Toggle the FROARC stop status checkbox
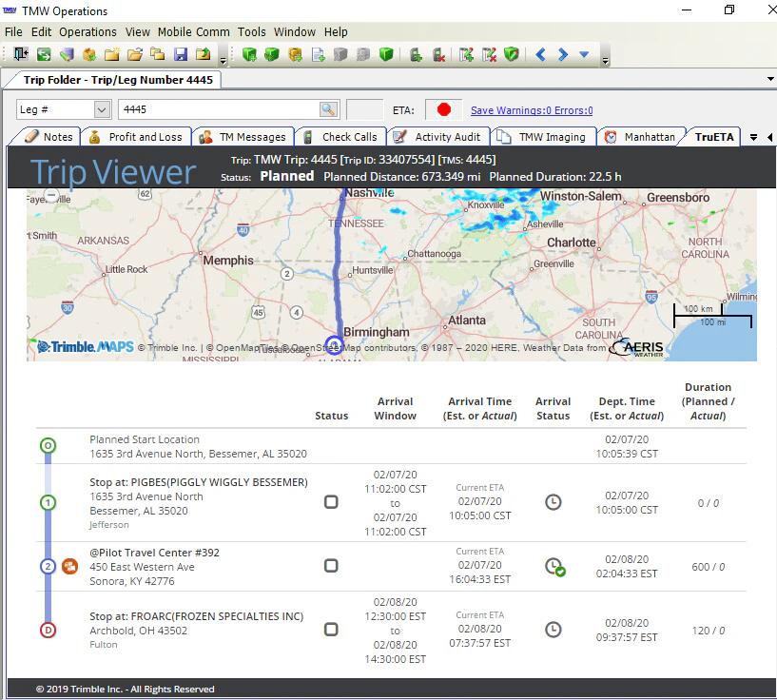This screenshot has height=700, width=777. point(331,630)
